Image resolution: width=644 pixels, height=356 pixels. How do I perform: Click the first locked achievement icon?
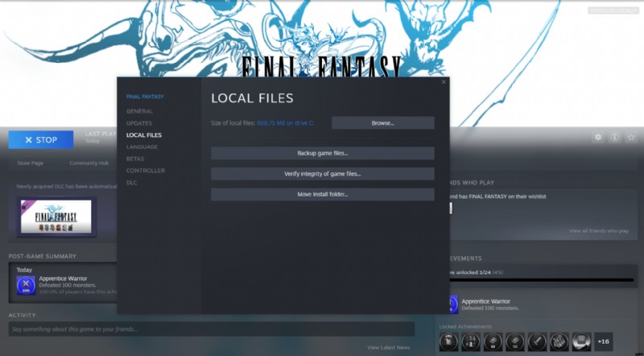point(449,341)
